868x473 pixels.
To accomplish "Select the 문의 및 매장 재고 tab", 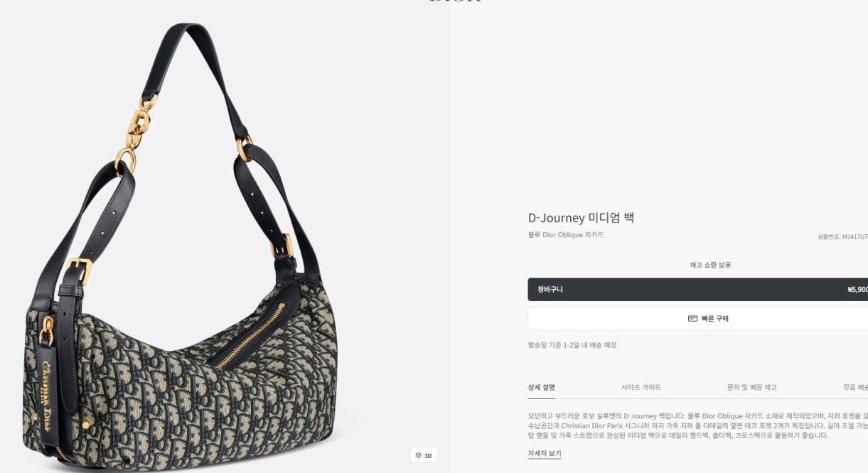I will (x=751, y=387).
